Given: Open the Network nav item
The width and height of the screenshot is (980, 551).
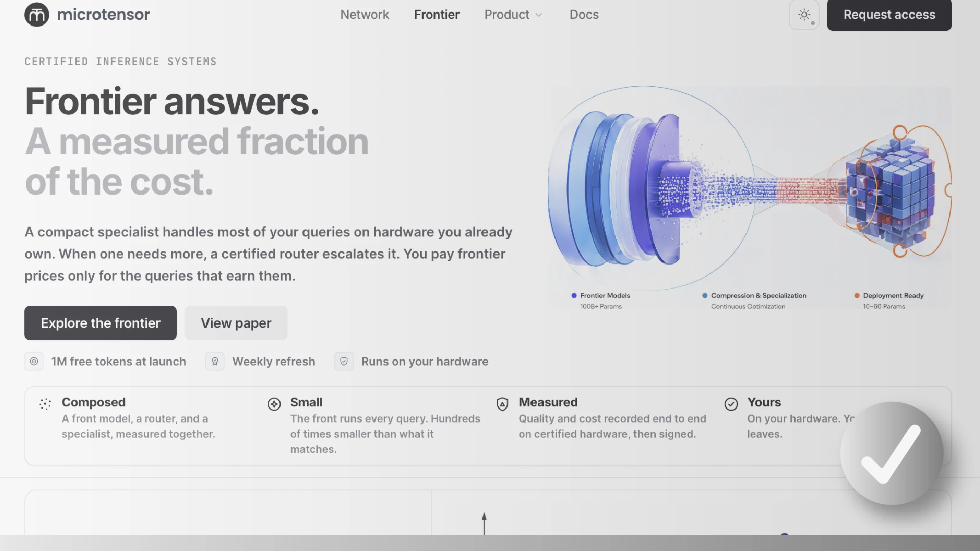Looking at the screenshot, I should [365, 15].
